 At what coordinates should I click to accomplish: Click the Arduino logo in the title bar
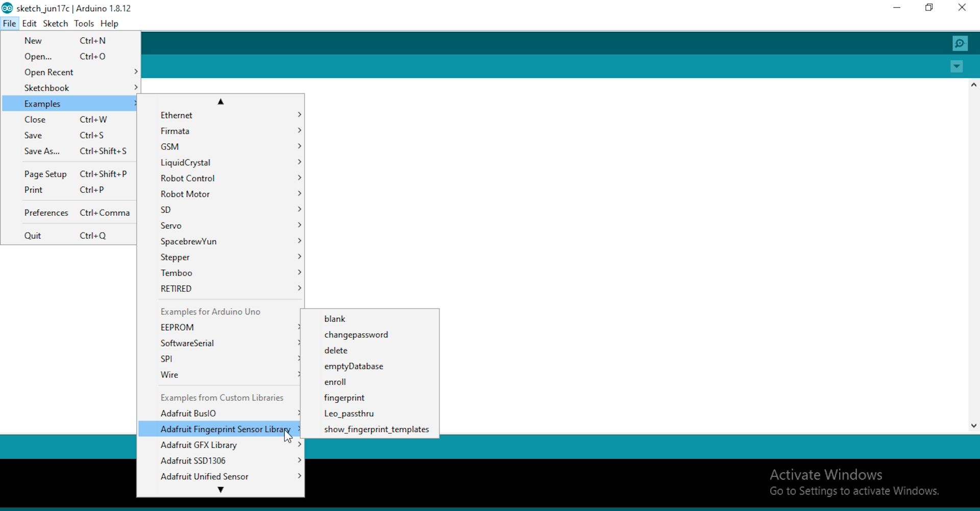coord(7,8)
